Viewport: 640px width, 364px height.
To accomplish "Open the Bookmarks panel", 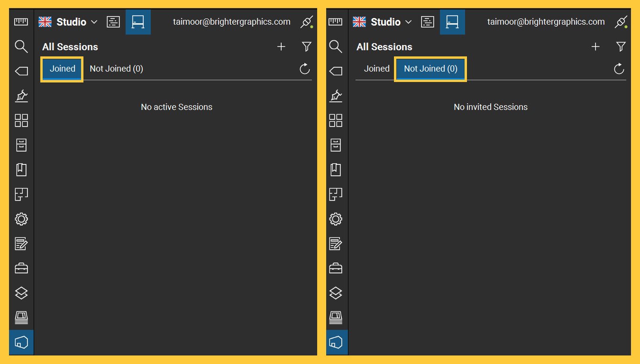I will pos(21,170).
